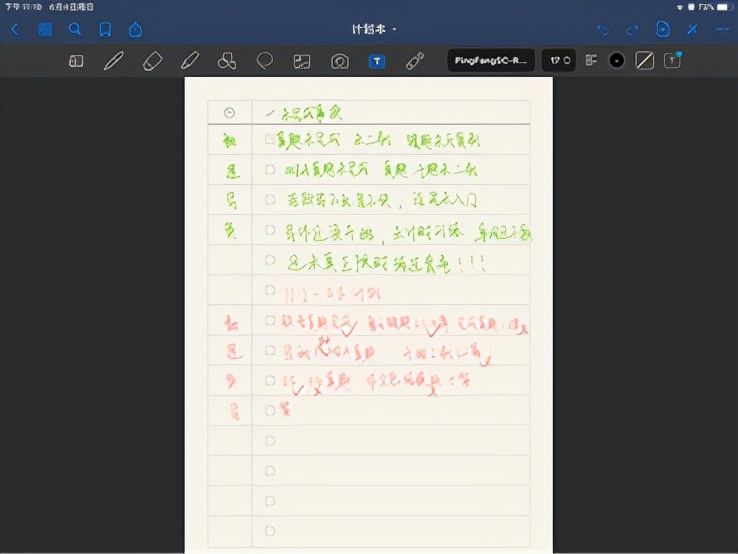Screen dimensions: 738x554
Task: Open the no-fill background color swatch
Action: [644, 60]
